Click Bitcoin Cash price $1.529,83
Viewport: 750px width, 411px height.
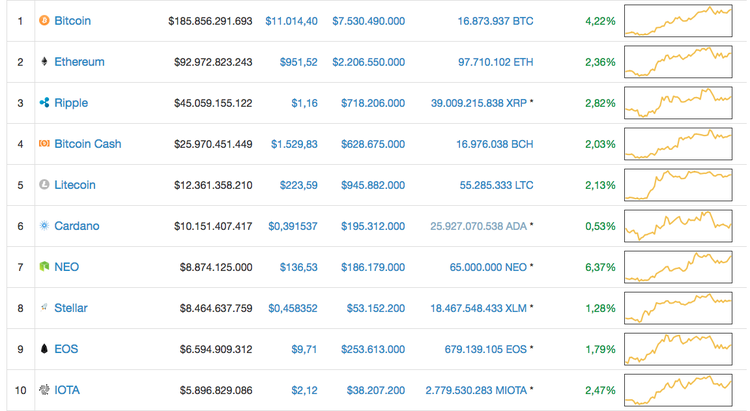click(x=294, y=144)
